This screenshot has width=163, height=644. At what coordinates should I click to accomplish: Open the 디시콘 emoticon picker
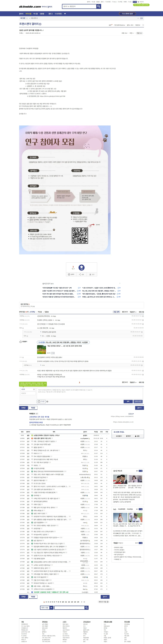(41, 402)
